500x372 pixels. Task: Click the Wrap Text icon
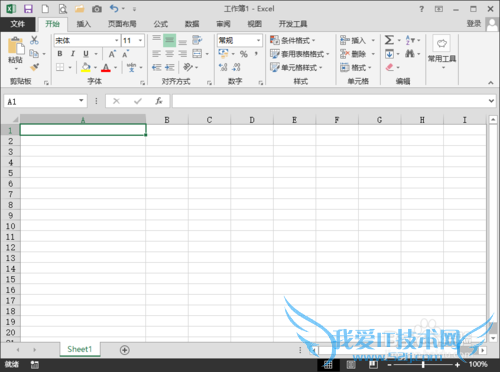[x=197, y=40]
